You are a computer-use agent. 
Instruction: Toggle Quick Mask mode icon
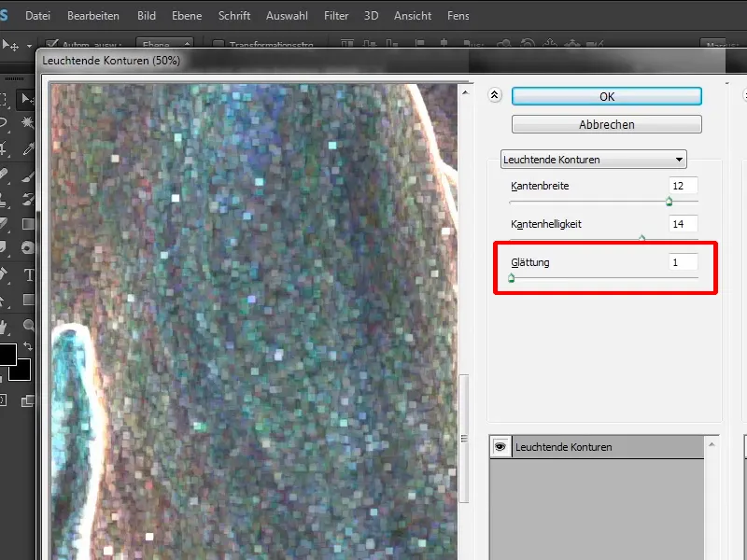[3, 400]
